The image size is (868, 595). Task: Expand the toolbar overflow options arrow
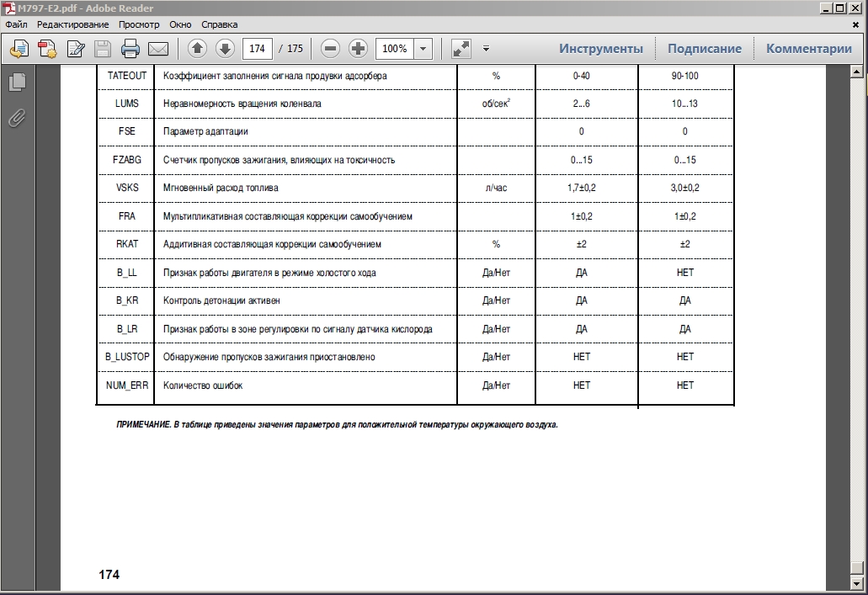pyautogui.click(x=486, y=49)
